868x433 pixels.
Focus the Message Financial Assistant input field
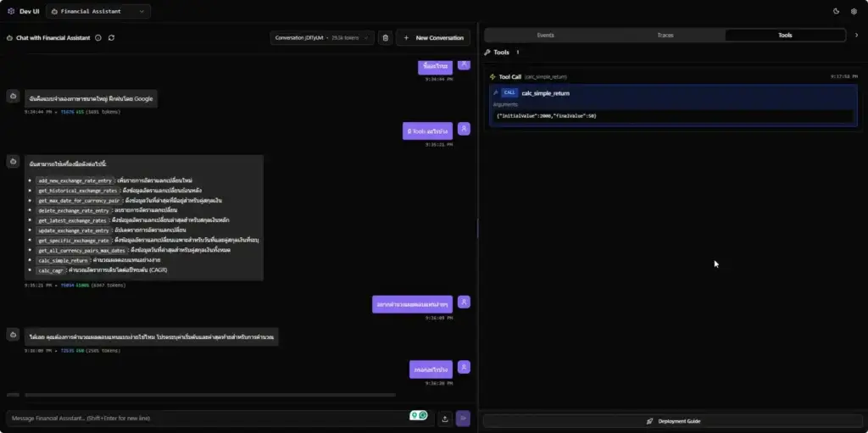(203, 418)
